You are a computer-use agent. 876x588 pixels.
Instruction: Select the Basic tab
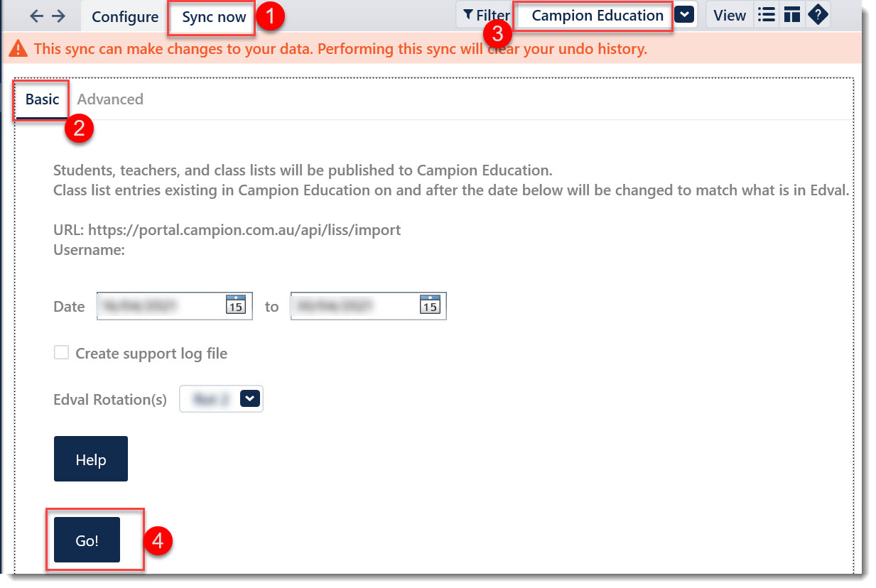tap(42, 99)
